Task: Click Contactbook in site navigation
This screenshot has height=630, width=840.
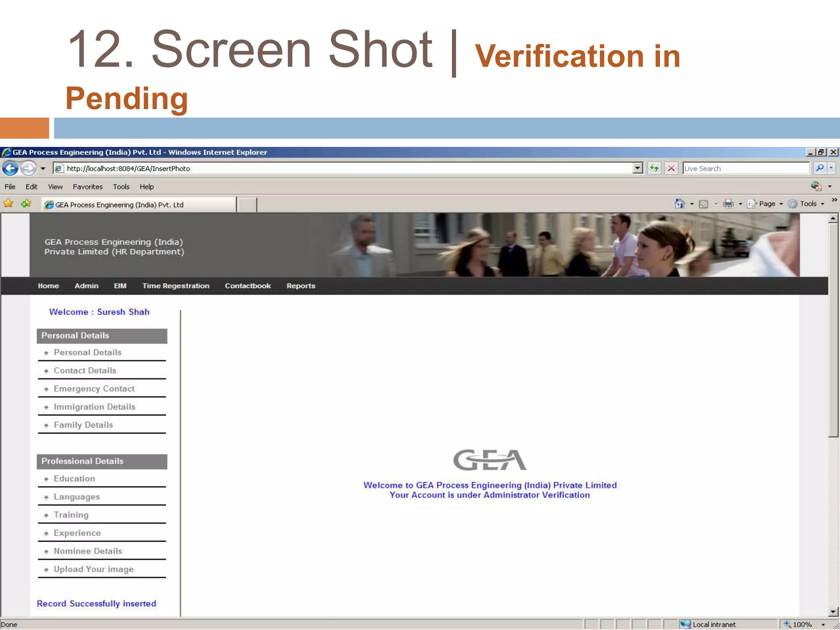Action: [x=248, y=286]
